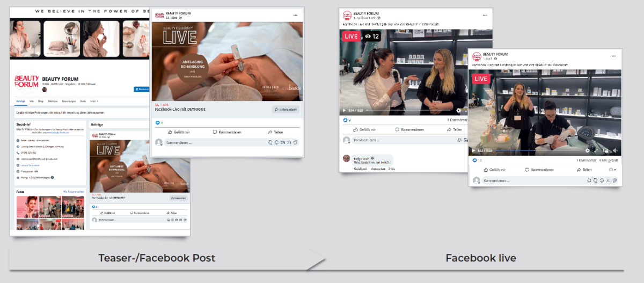Mute the treatment video with the volume icon
Viewport: 644px width, 283px height.
point(615,151)
